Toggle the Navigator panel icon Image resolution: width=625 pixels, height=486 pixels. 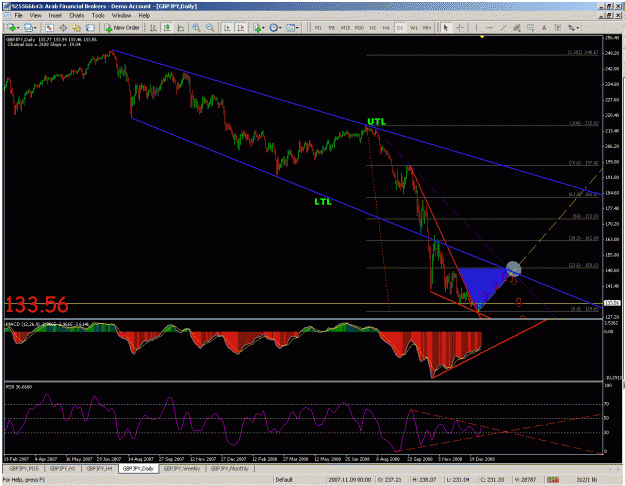click(77, 28)
